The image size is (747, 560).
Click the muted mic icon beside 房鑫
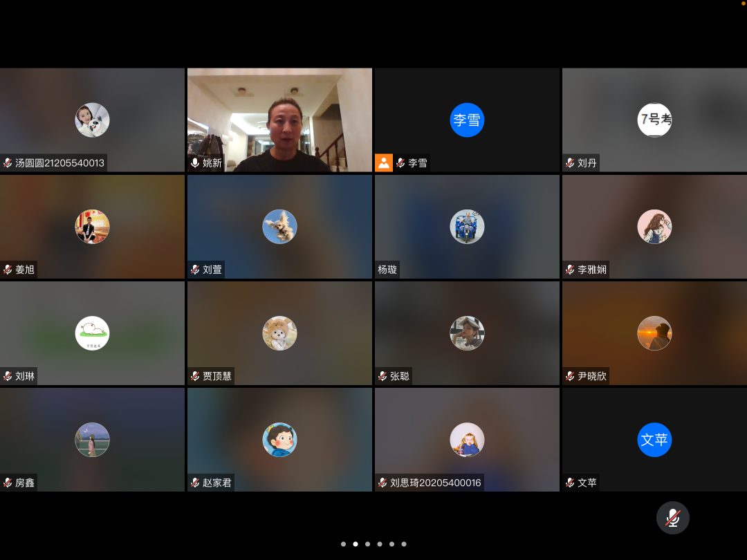tap(8, 483)
